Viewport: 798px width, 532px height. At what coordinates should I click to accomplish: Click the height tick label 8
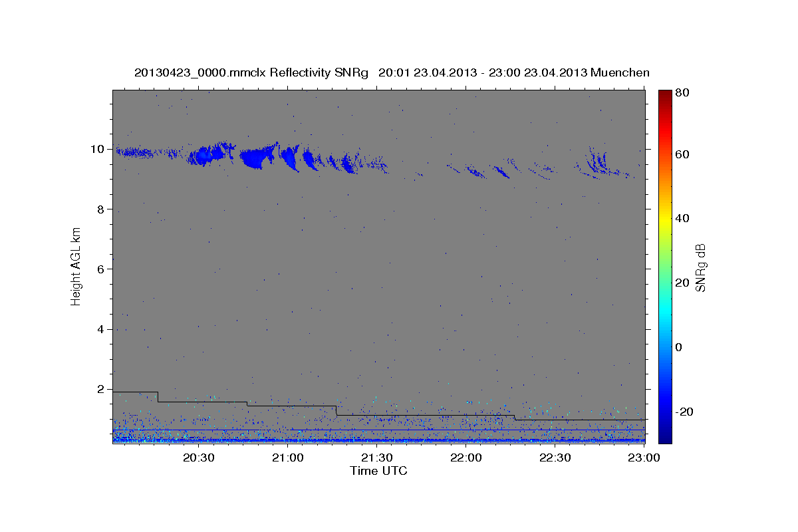[100, 209]
